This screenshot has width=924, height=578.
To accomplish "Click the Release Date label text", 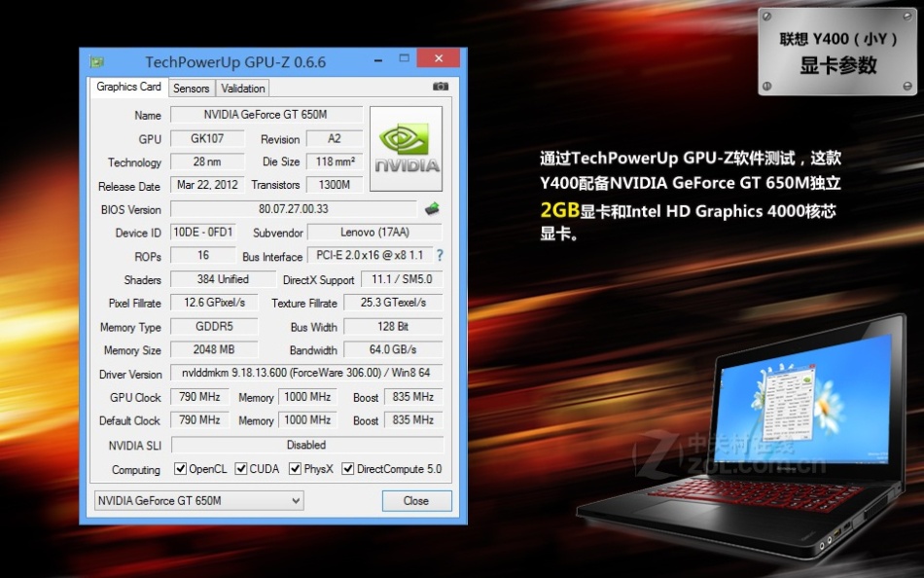I will (129, 187).
